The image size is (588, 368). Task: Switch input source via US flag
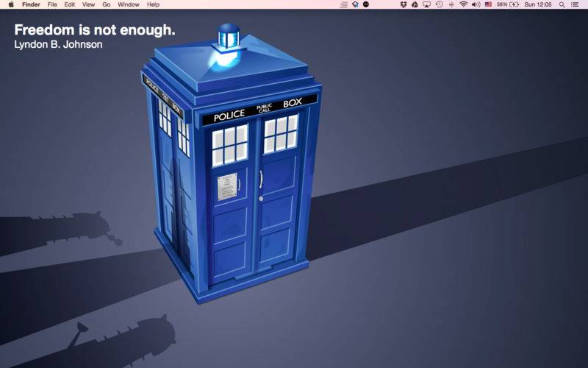pos(488,4)
